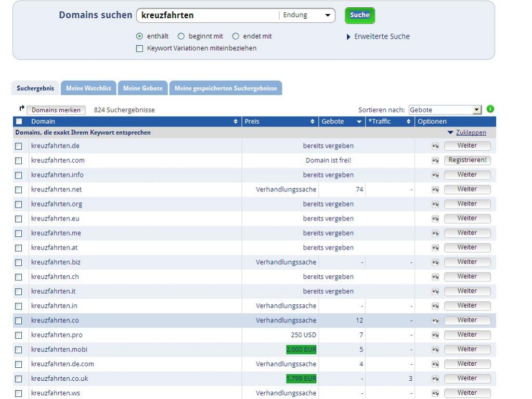Tick the checkbox for kreuzfahrten.net
Image resolution: width=532 pixels, height=399 pixels.
pyautogui.click(x=19, y=190)
